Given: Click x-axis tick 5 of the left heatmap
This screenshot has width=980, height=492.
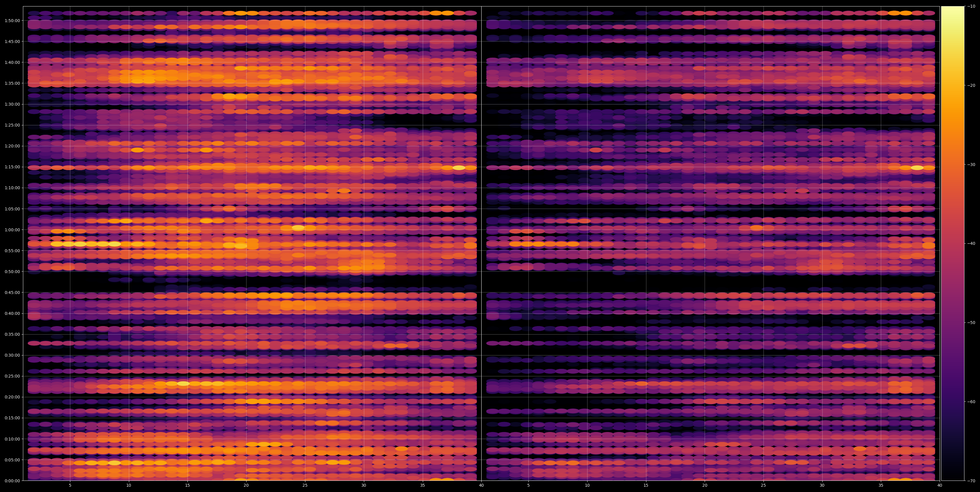Looking at the screenshot, I should pyautogui.click(x=70, y=486).
